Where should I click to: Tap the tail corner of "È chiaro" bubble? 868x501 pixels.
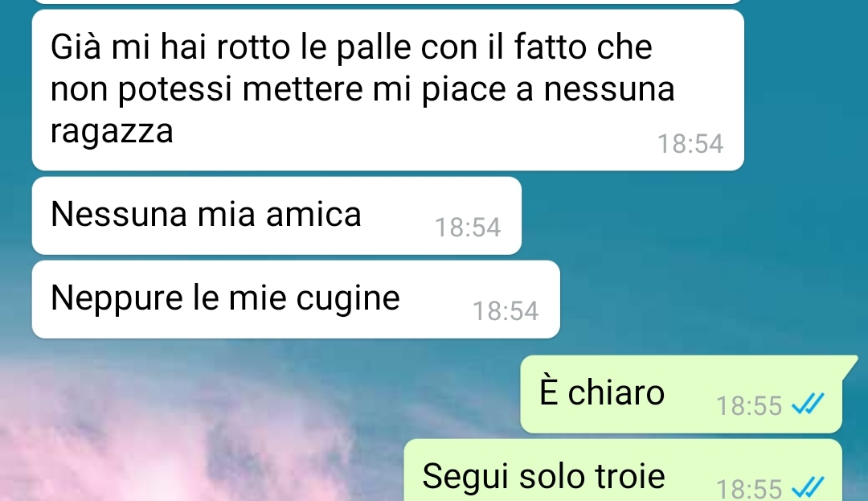click(850, 365)
